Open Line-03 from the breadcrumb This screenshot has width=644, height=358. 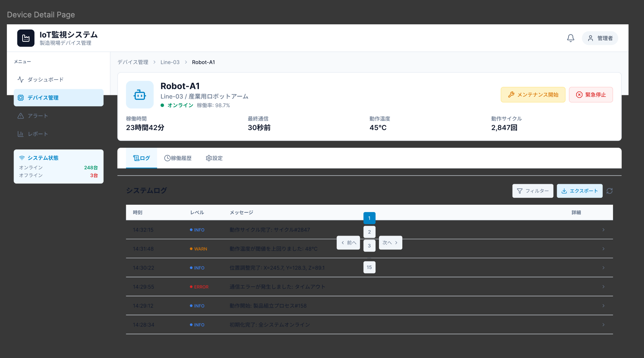tap(170, 62)
